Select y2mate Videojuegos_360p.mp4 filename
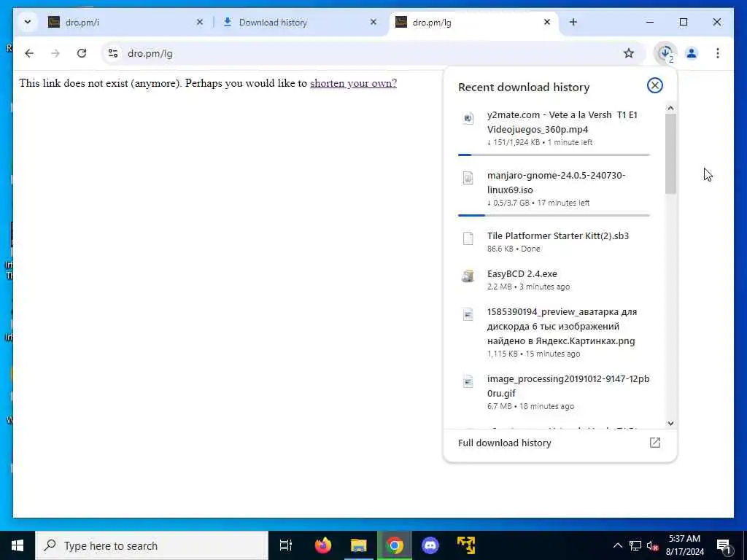Viewport: 747px width, 560px height. click(x=562, y=122)
